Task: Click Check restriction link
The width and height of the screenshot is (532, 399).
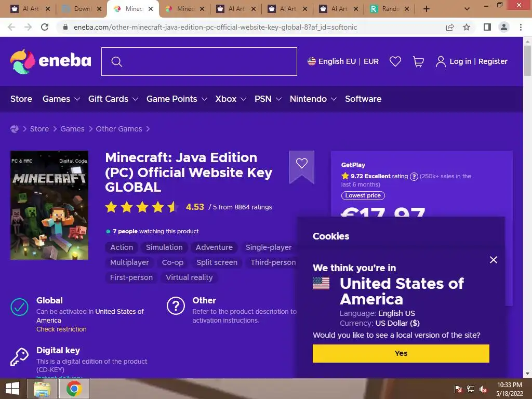Action: click(61, 329)
